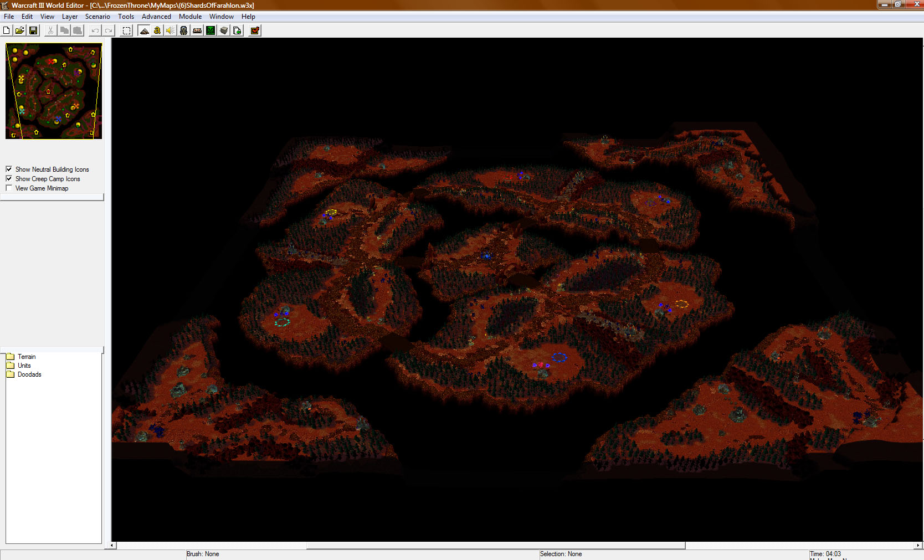Viewport: 924px width, 560px height.
Task: Click the Cut scissors icon
Action: click(x=51, y=30)
